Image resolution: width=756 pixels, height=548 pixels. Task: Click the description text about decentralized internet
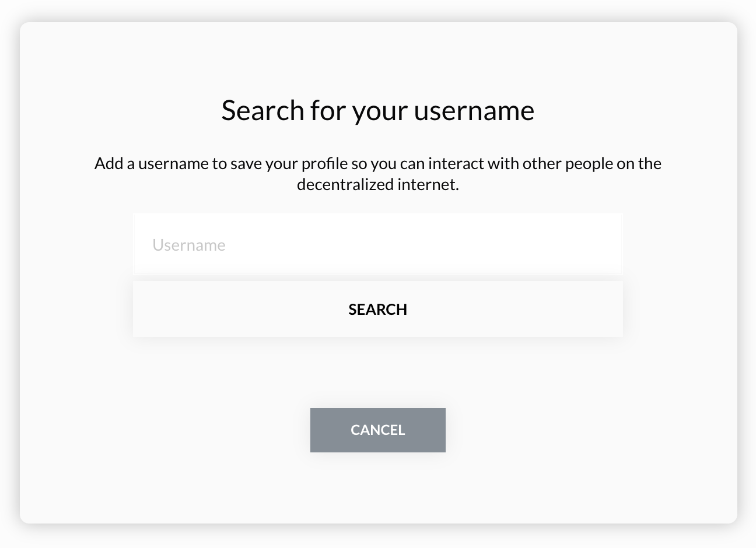tap(378, 173)
